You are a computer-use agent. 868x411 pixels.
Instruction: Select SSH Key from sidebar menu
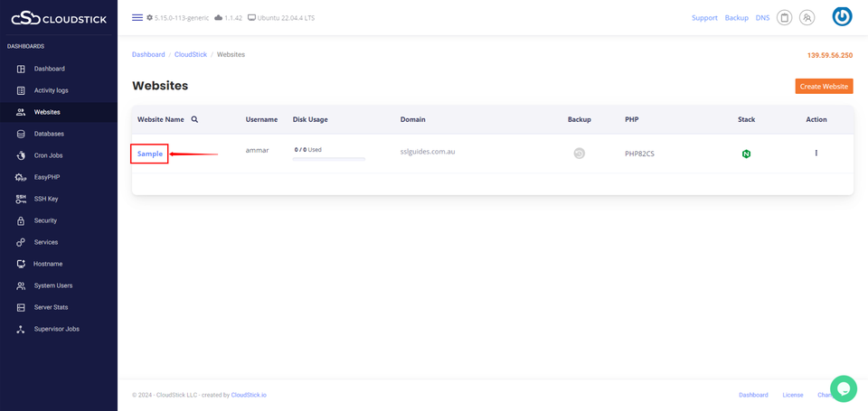[x=46, y=199]
